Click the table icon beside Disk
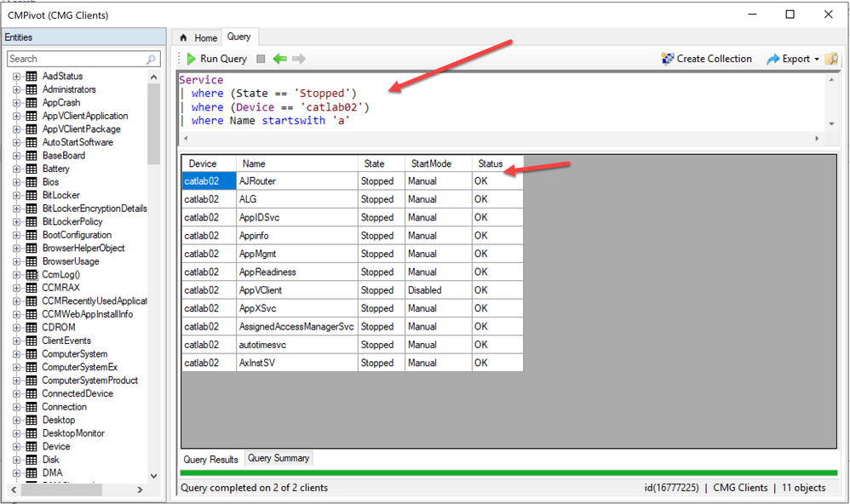The height and width of the screenshot is (504, 850). click(32, 460)
